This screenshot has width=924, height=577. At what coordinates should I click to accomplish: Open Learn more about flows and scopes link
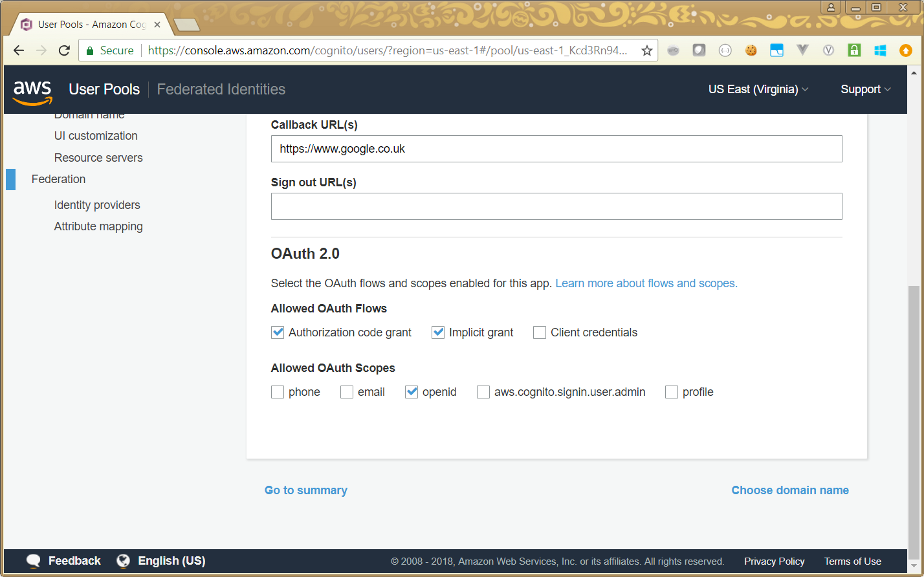click(x=646, y=283)
